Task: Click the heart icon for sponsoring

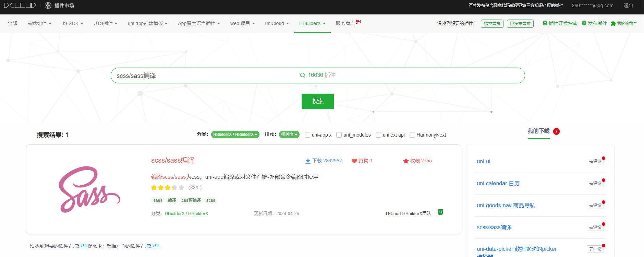Action: (x=354, y=161)
